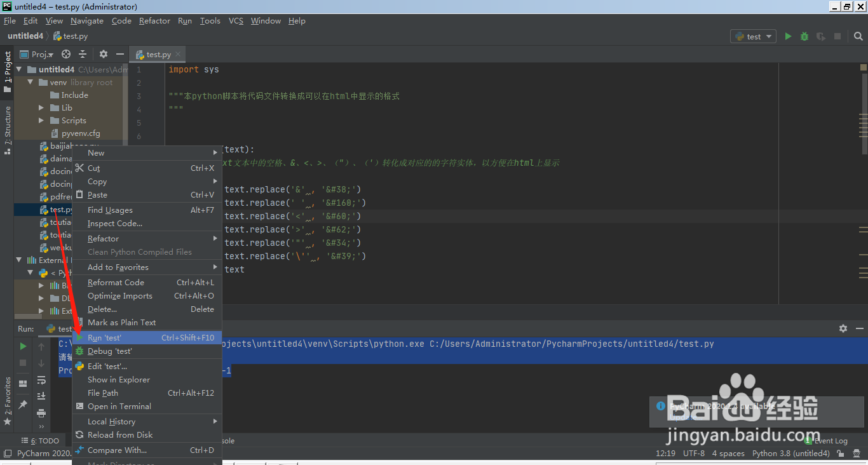This screenshot has height=465, width=868.
Task: Open Run panel settings gear
Action: click(843, 328)
